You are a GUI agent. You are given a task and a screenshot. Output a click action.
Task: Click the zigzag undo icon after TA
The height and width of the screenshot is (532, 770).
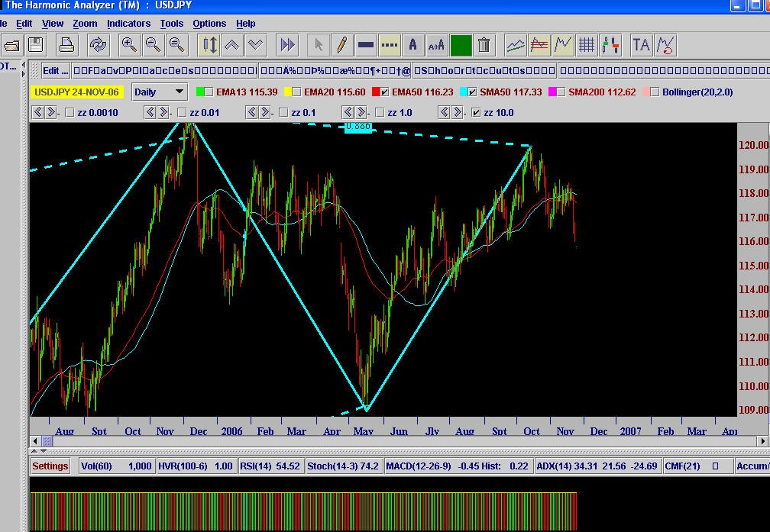(665, 46)
